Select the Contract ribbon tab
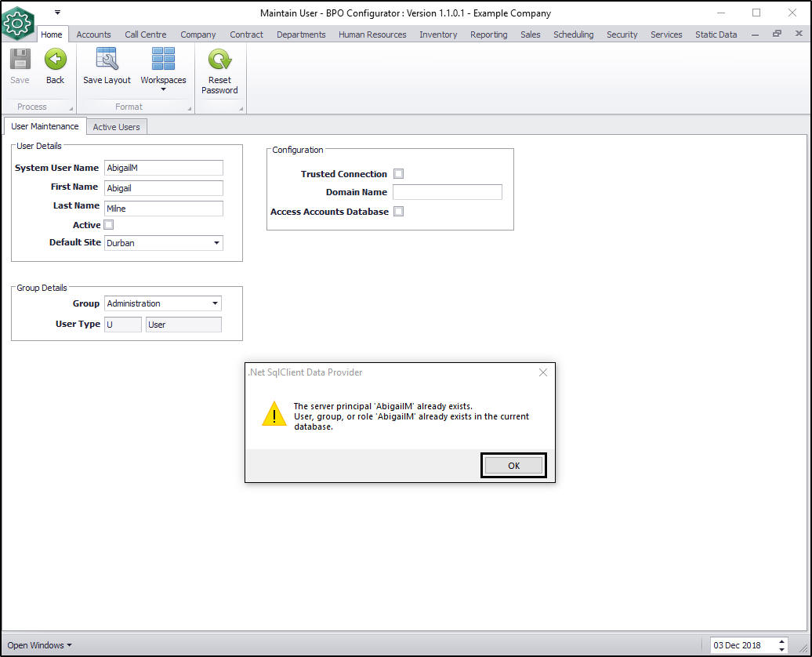 coord(246,34)
